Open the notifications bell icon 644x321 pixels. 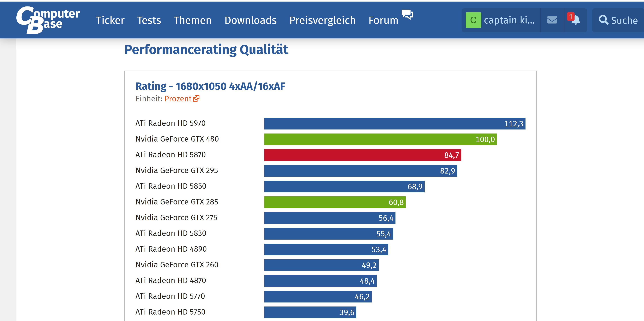(576, 20)
